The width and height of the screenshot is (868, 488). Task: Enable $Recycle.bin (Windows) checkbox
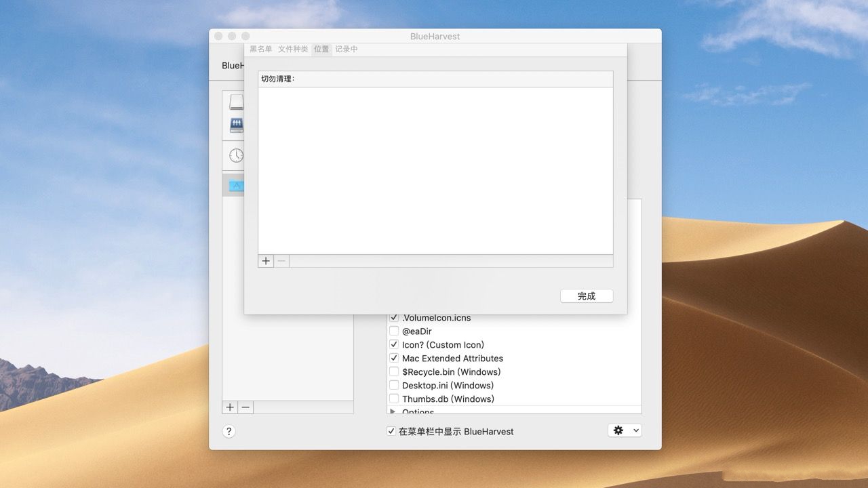click(x=394, y=371)
